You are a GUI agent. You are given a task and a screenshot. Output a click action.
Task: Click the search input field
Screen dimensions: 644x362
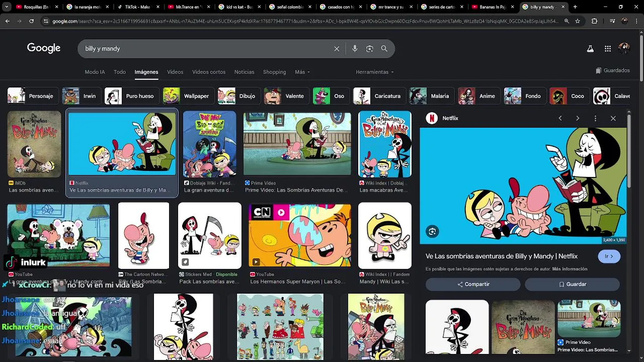[x=206, y=49]
